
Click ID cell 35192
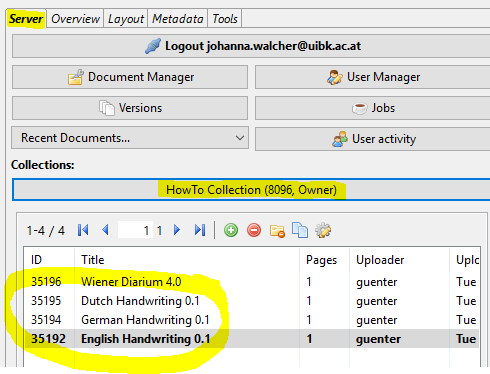[48, 339]
